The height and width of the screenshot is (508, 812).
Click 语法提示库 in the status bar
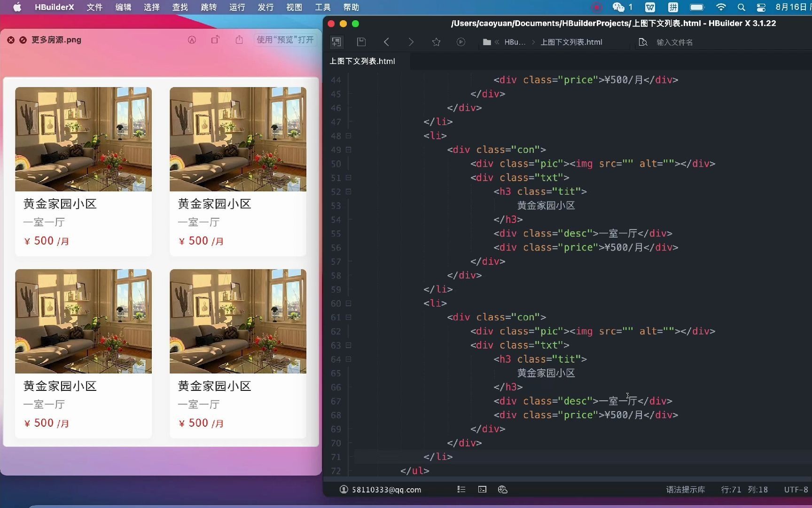(x=686, y=490)
